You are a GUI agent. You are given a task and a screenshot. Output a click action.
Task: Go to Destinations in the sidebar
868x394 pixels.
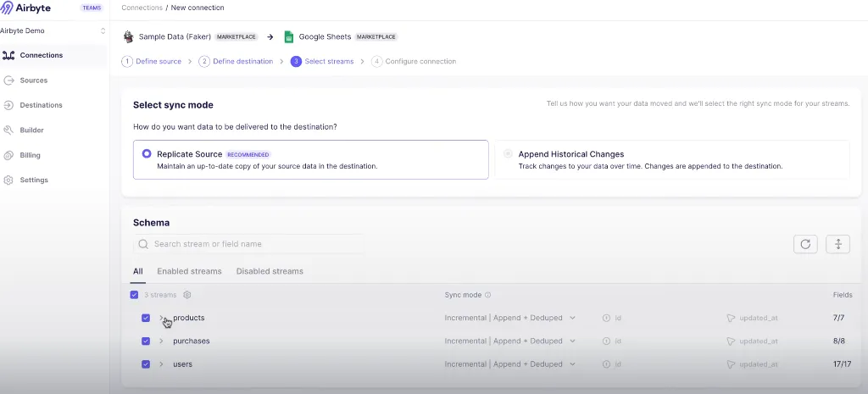(41, 105)
